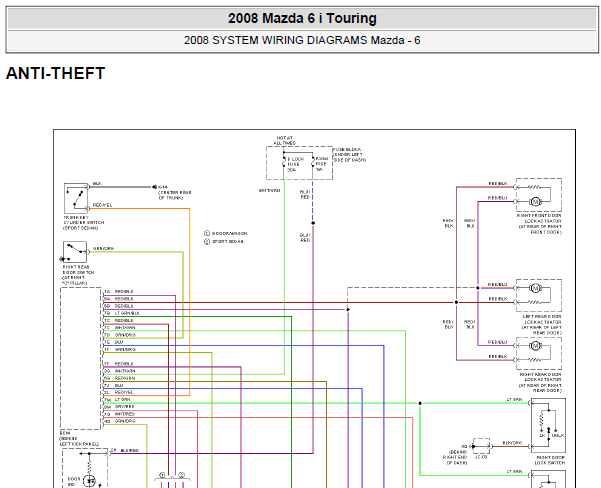Viewport: 601px width, 488px height.
Task: Click the door LED diode symbol
Action: (x=90, y=481)
